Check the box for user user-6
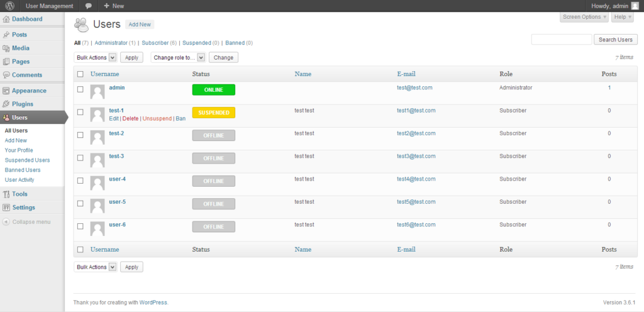The width and height of the screenshot is (644, 312). click(80, 226)
